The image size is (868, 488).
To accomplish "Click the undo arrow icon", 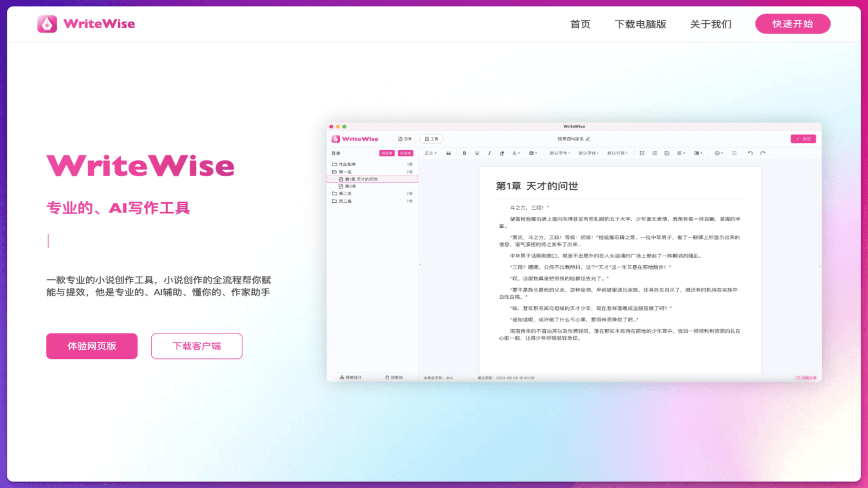I will tap(750, 153).
